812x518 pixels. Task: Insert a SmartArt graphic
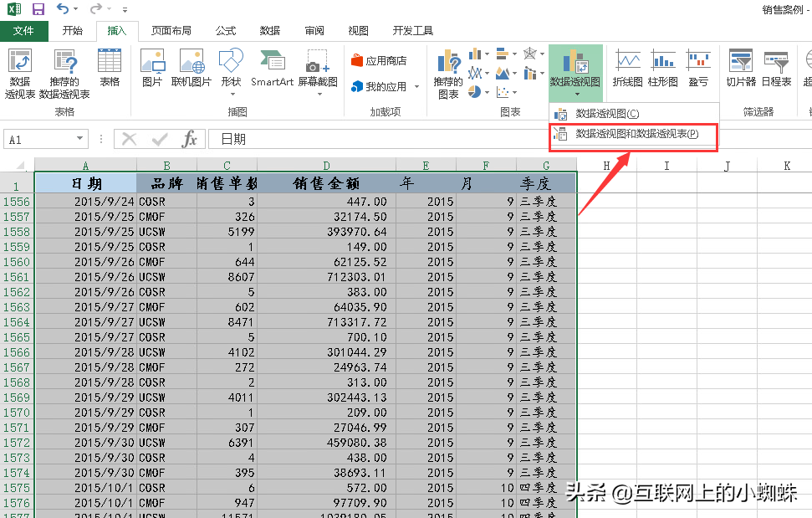273,68
